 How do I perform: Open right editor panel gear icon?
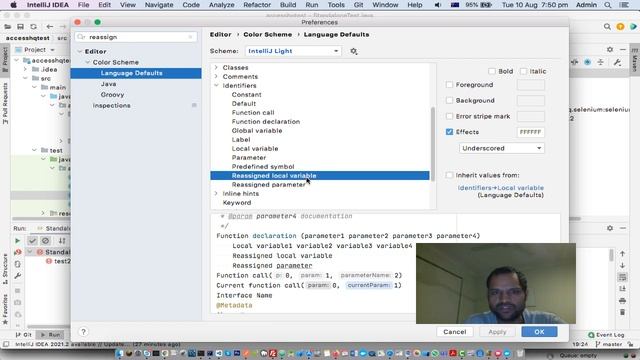coord(610,49)
